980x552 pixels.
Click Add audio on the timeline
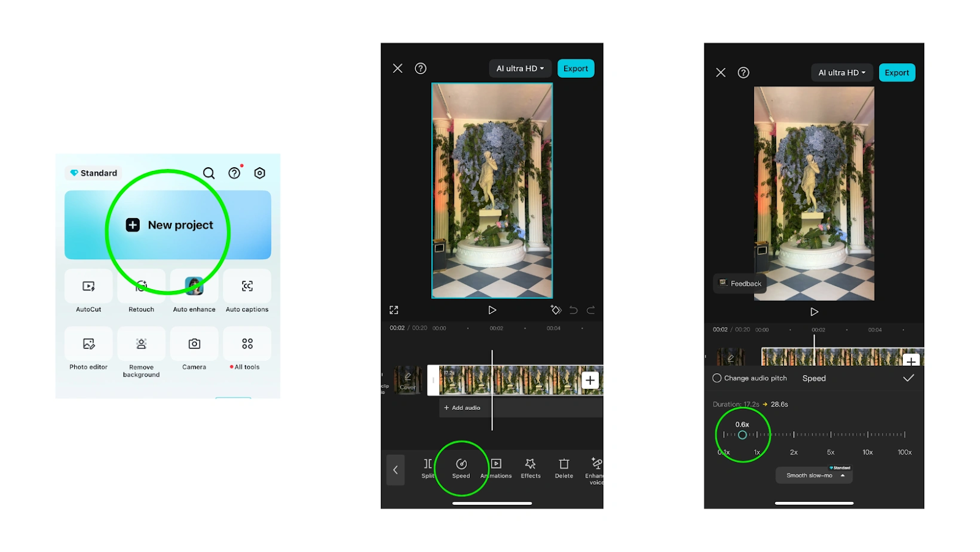pos(462,408)
